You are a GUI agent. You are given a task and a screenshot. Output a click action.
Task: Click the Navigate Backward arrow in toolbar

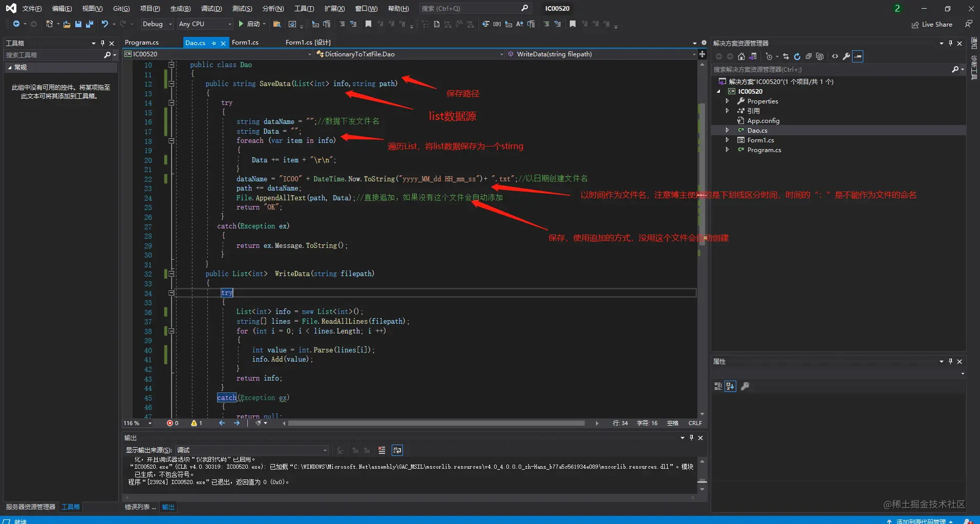(x=16, y=24)
